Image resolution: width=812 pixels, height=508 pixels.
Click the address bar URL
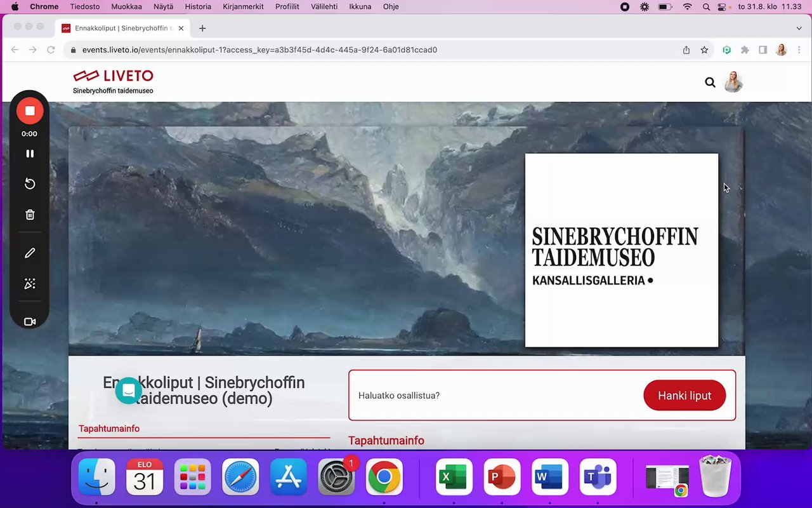259,50
